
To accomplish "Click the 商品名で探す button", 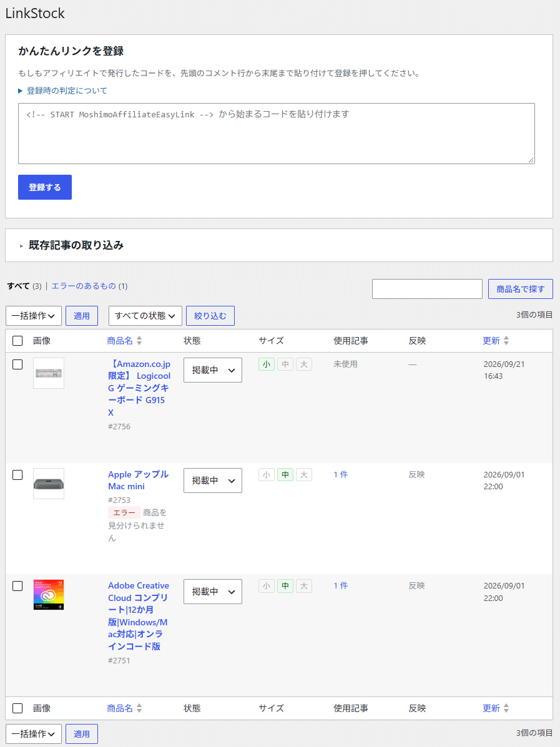I will click(521, 289).
